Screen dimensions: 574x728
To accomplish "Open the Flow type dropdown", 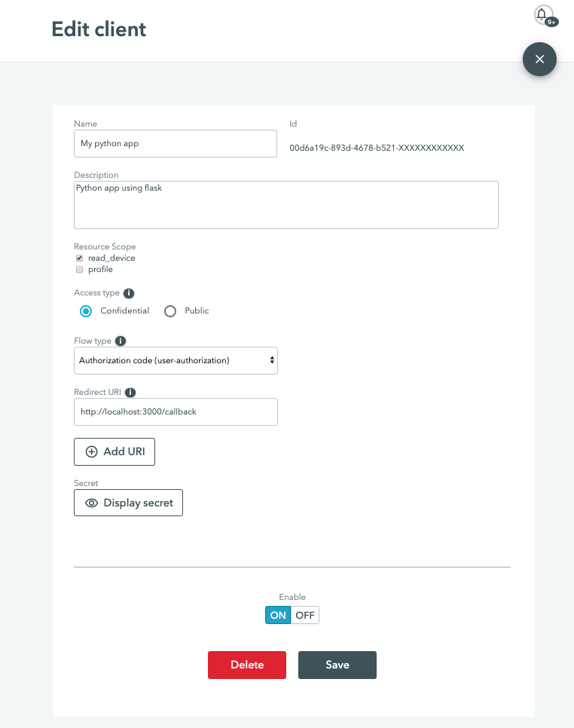I will [176, 361].
